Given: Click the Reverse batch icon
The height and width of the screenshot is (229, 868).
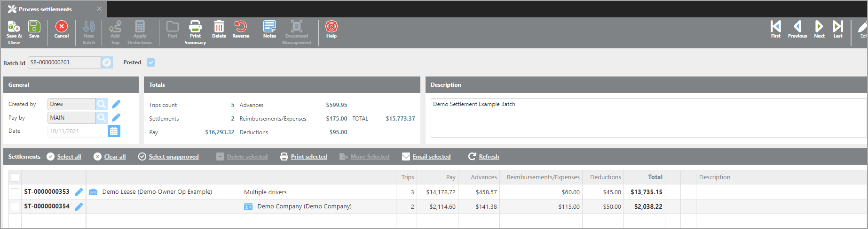Looking at the screenshot, I should pos(241,28).
